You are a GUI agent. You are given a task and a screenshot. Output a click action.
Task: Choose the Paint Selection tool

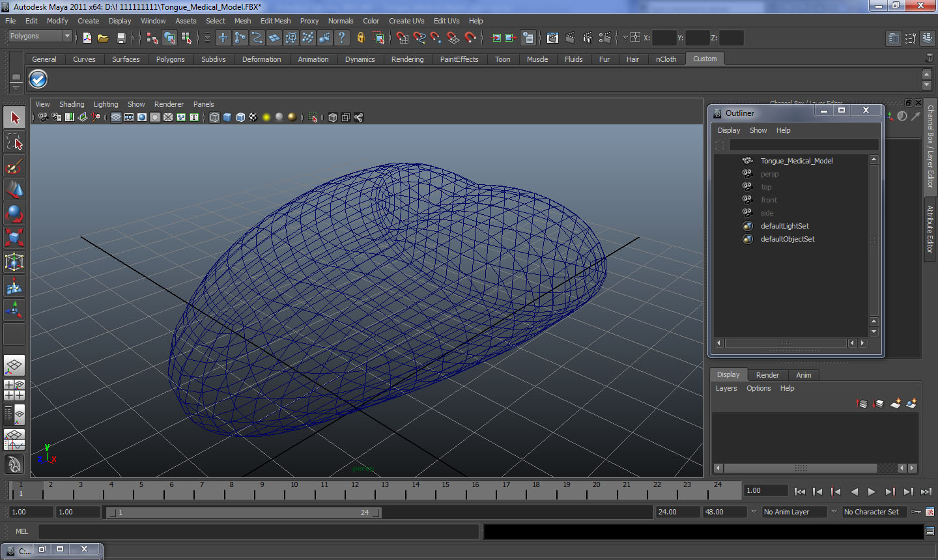(x=14, y=165)
